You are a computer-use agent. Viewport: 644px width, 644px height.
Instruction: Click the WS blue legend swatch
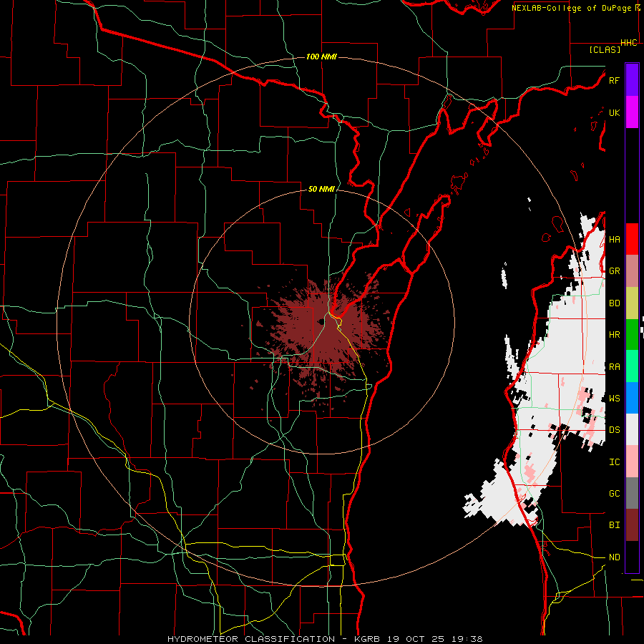point(632,398)
